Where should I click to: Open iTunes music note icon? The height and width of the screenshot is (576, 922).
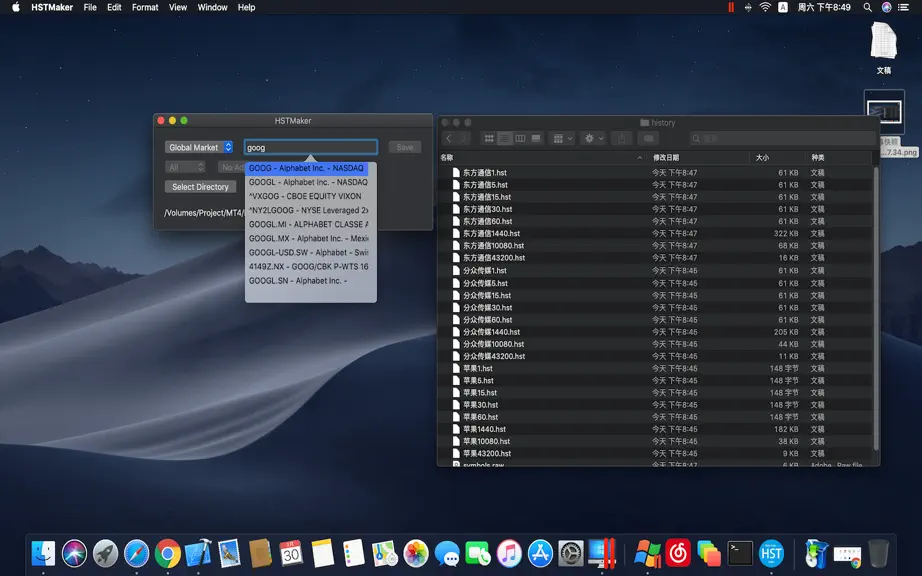point(509,554)
